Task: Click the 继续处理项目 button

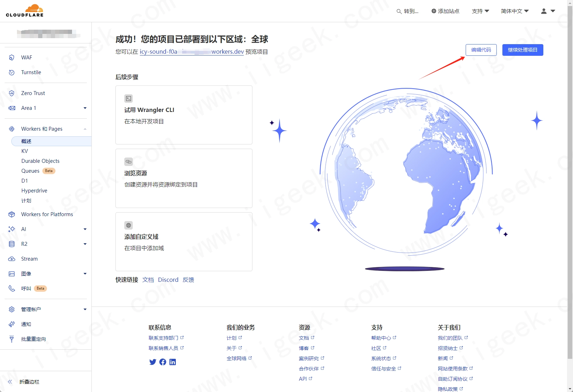Action: (523, 50)
